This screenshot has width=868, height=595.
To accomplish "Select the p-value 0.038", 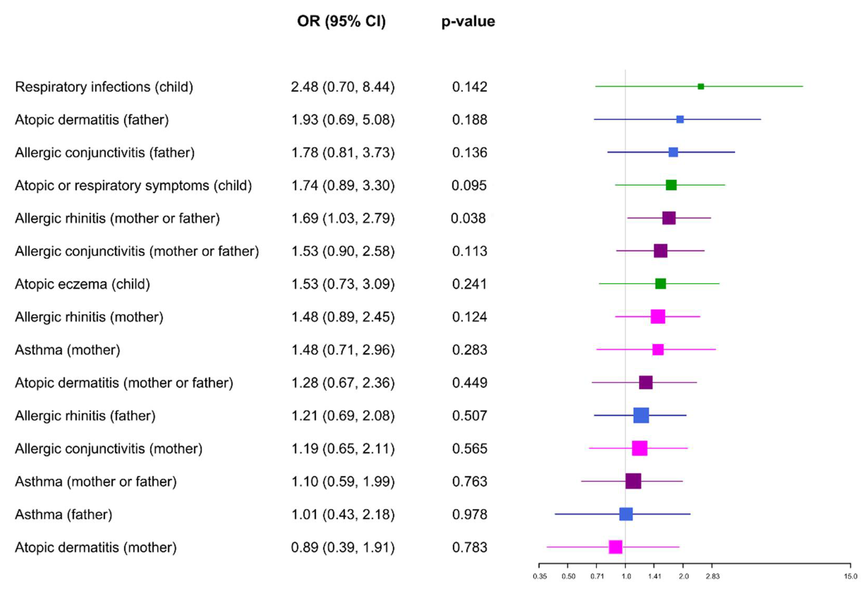I will (x=468, y=218).
